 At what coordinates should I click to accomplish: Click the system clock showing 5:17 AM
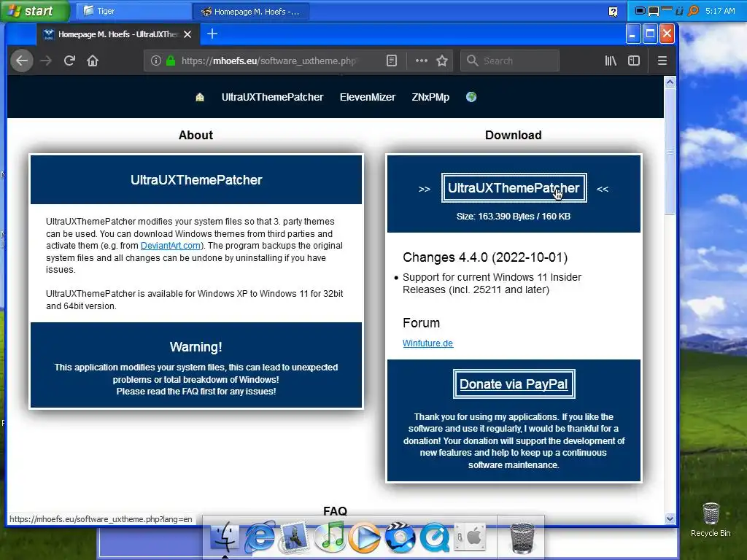tap(720, 10)
